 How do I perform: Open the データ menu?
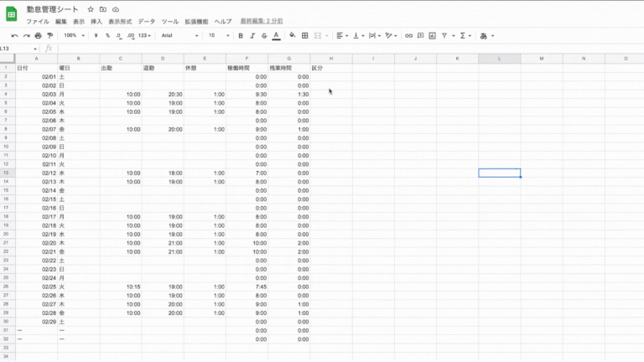(x=147, y=20)
